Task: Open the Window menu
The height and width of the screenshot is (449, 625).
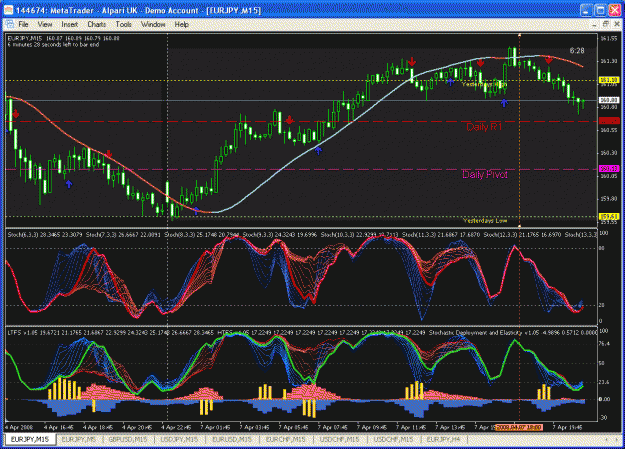Action: tap(153, 24)
